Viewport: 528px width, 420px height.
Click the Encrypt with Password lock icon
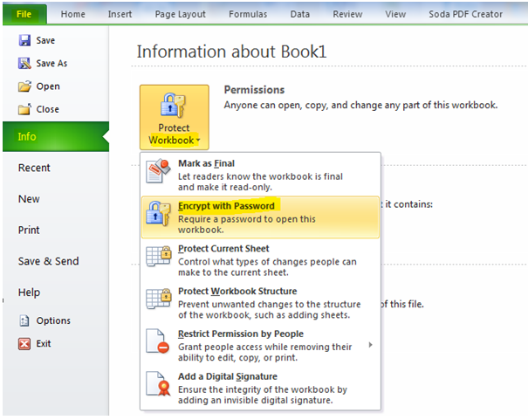point(159,217)
